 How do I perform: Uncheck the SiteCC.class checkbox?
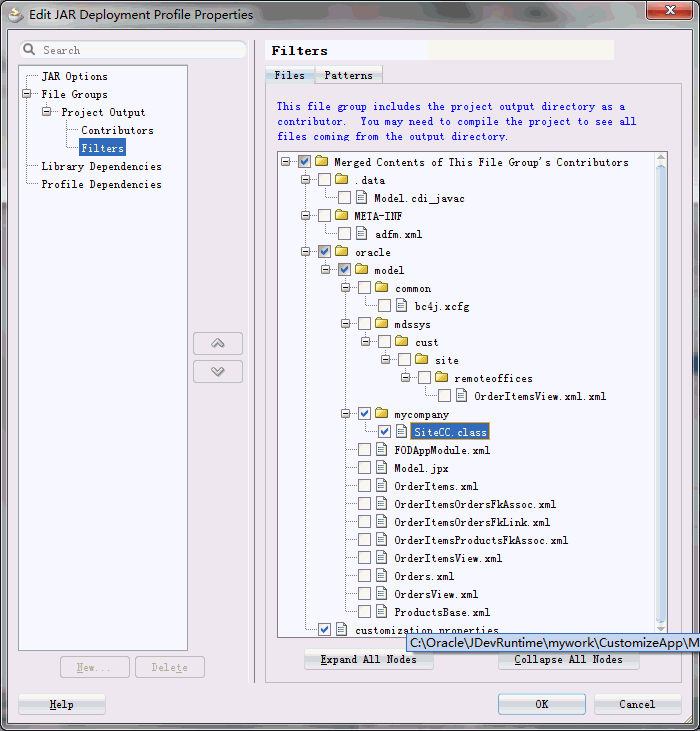384,432
